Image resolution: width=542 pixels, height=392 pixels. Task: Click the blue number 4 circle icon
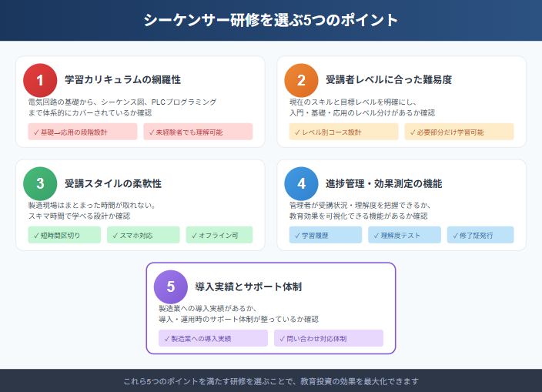point(301,183)
